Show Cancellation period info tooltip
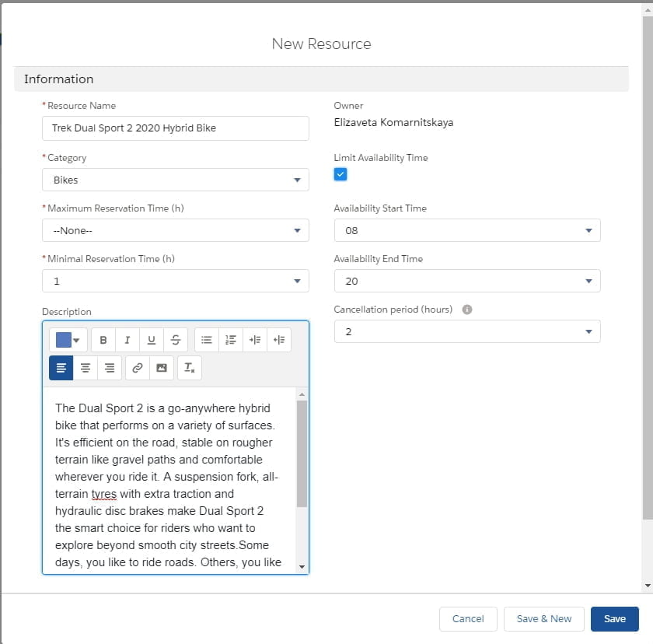653x644 pixels. tap(467, 310)
